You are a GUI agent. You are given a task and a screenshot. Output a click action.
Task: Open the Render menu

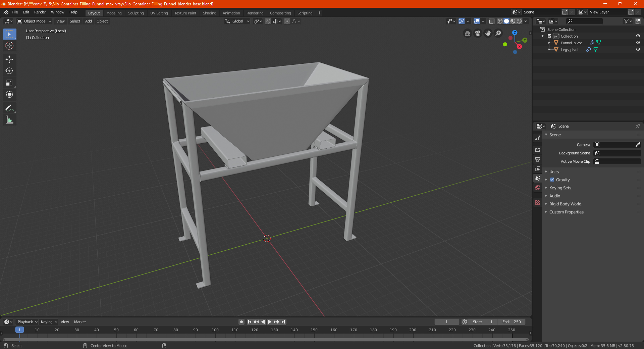click(40, 12)
